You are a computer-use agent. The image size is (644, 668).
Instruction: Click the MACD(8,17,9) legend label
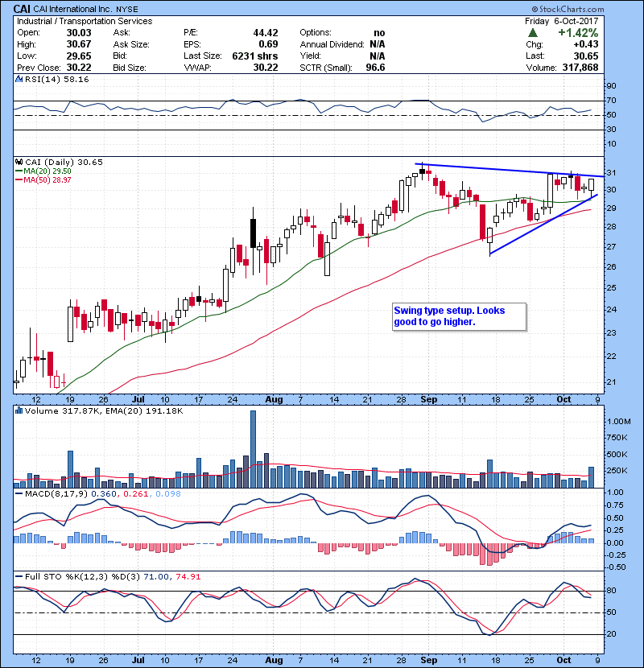click(x=56, y=494)
